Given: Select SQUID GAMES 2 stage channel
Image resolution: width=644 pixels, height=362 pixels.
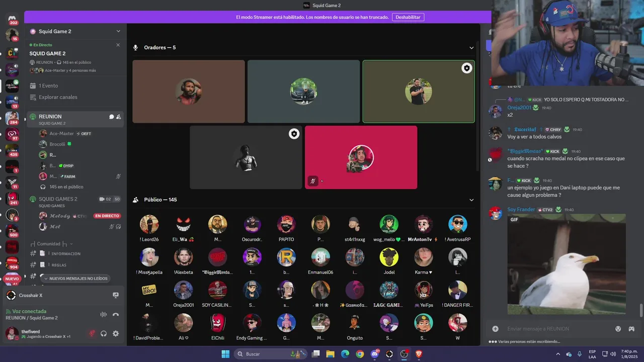Looking at the screenshot, I should (75, 202).
